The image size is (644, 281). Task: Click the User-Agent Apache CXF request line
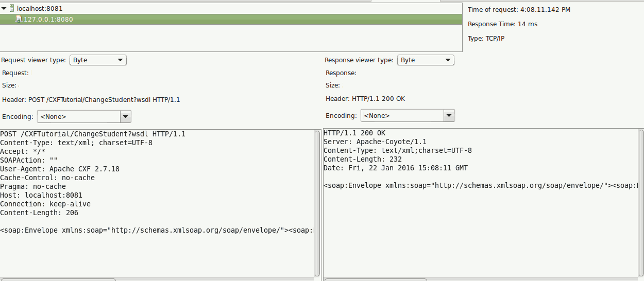[59, 169]
